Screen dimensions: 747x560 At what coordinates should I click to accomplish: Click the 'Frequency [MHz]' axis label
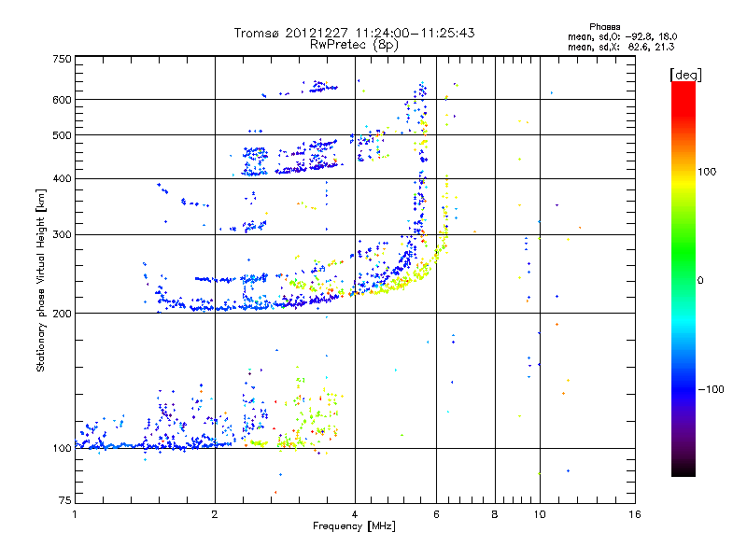354,526
